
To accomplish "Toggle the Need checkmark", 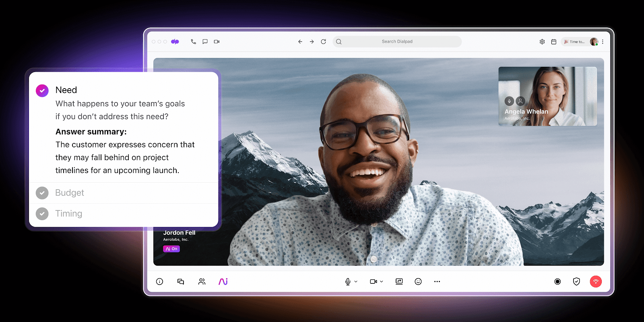I will [42, 91].
